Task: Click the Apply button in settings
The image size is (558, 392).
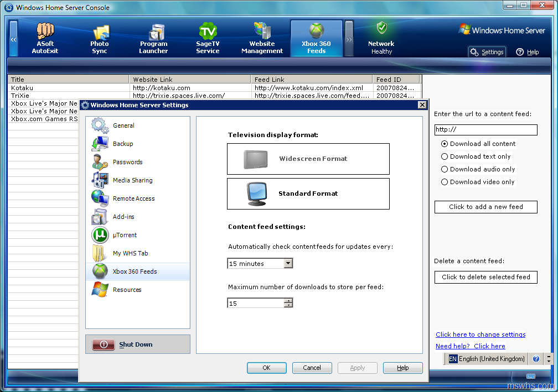Action: [357, 368]
